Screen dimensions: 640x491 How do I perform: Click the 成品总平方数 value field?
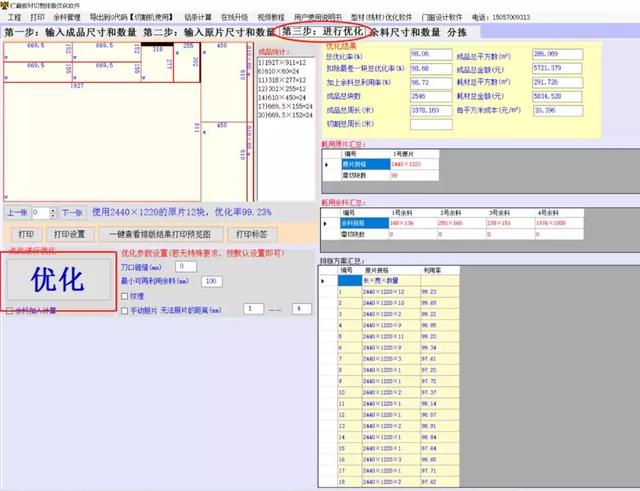558,54
